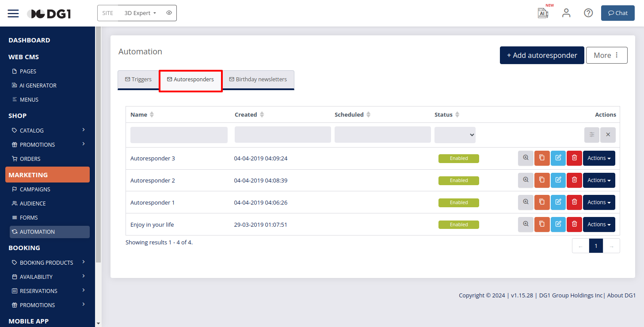Click the Created filter field
The height and width of the screenshot is (327, 644).
(283, 135)
